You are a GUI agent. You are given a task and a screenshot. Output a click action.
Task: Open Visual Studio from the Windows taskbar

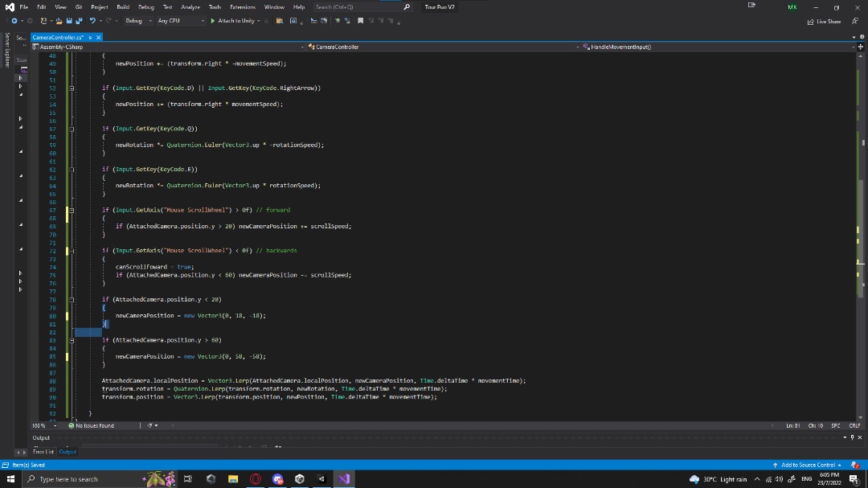(x=344, y=479)
